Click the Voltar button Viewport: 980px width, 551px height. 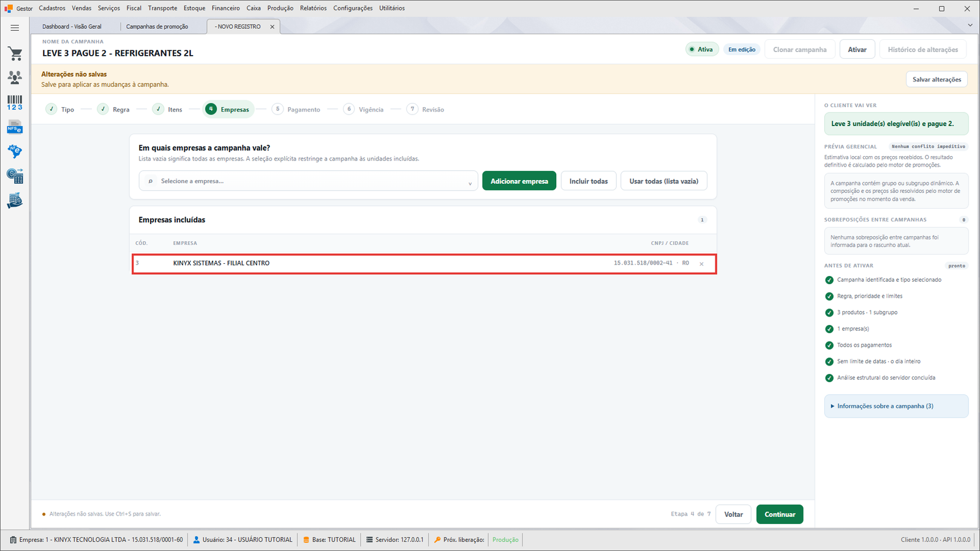click(734, 514)
